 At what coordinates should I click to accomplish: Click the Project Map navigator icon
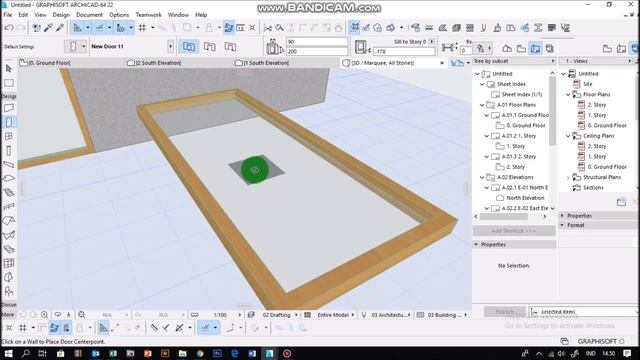(507, 49)
